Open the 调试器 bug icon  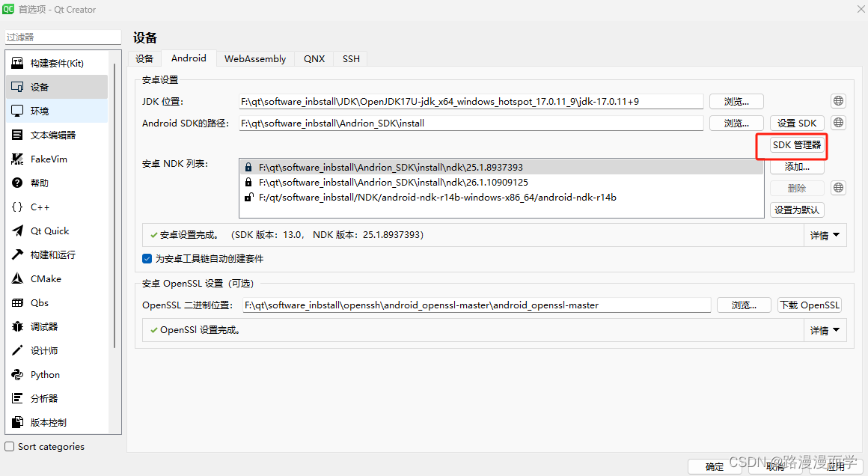(18, 326)
